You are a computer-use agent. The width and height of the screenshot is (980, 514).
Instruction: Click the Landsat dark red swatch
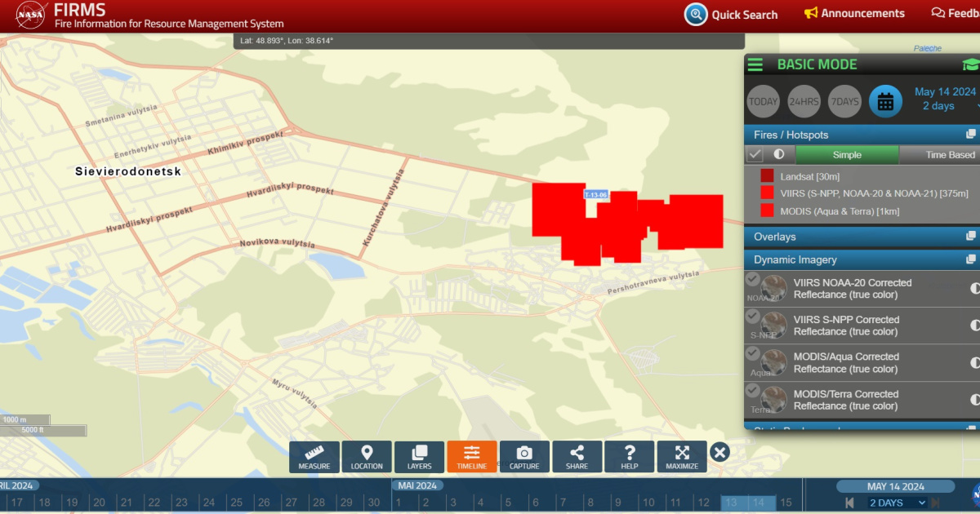767,175
